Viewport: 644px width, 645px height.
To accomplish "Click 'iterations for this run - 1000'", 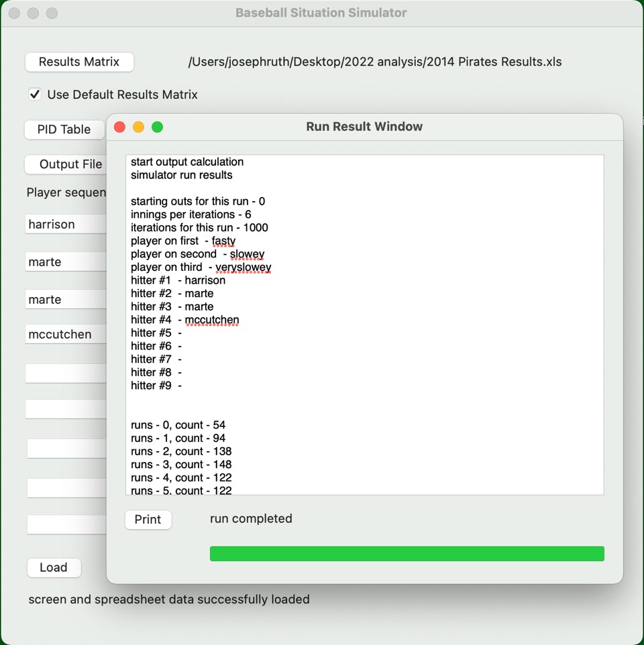I will coord(200,227).
